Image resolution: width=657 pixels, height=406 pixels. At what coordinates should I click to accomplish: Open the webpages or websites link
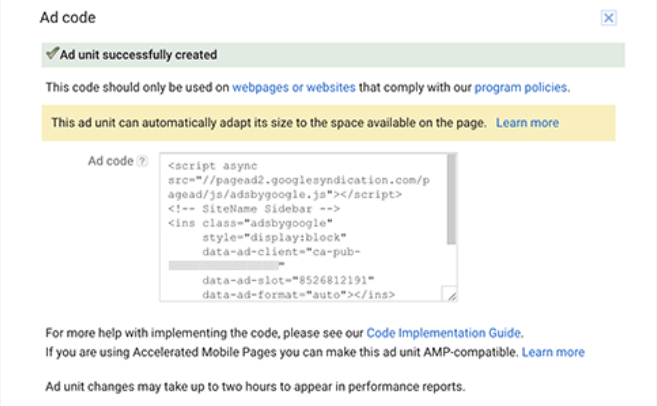coord(294,87)
